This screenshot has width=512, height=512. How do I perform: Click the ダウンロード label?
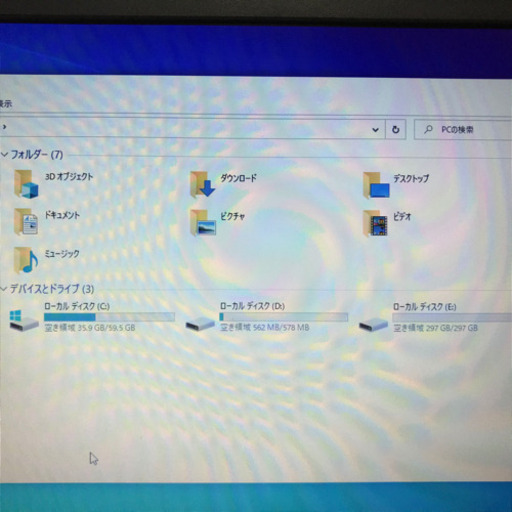pyautogui.click(x=238, y=178)
